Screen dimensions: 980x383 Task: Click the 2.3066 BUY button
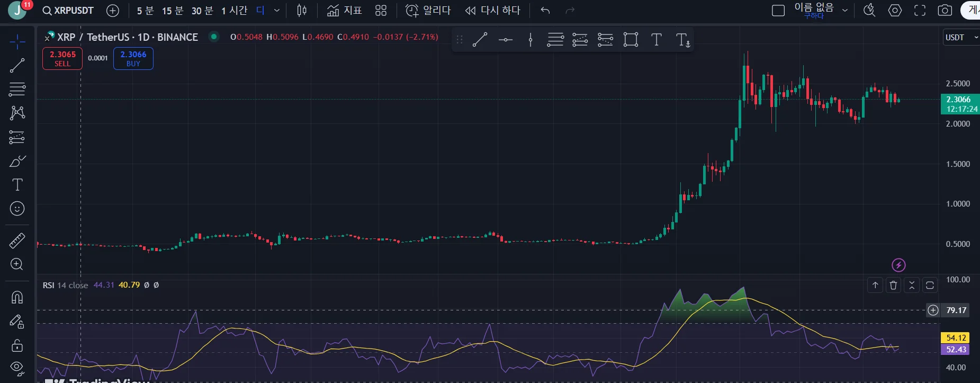pyautogui.click(x=133, y=58)
